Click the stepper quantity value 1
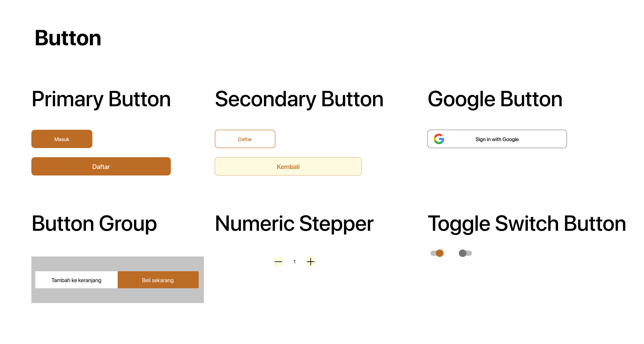The image size is (644, 344). [295, 261]
